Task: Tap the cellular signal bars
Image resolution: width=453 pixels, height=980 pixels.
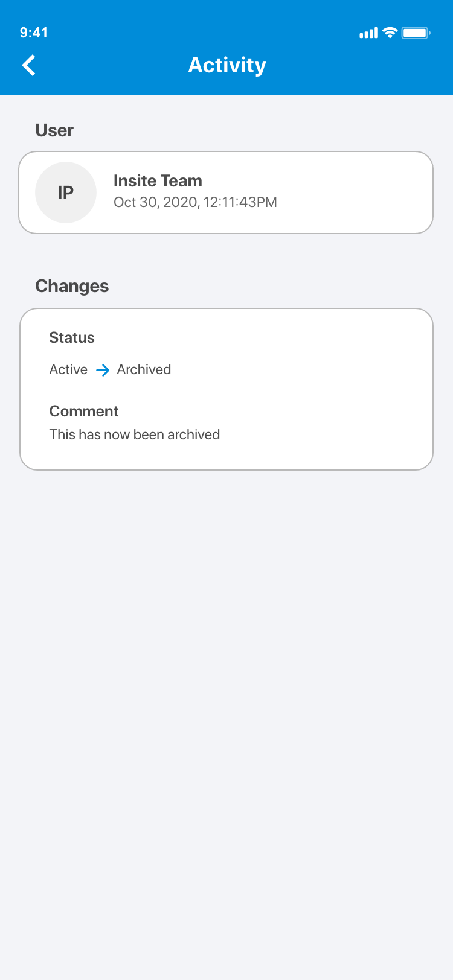Action: click(x=368, y=33)
